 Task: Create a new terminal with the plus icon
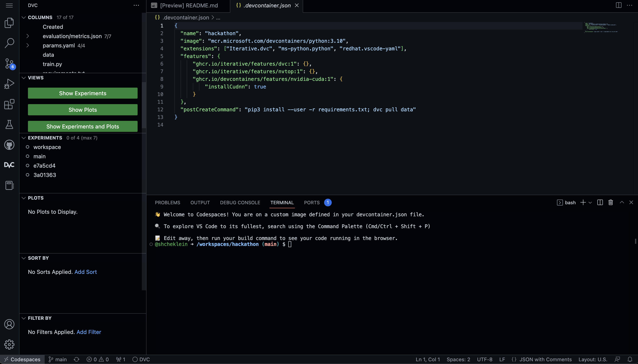[583, 202]
